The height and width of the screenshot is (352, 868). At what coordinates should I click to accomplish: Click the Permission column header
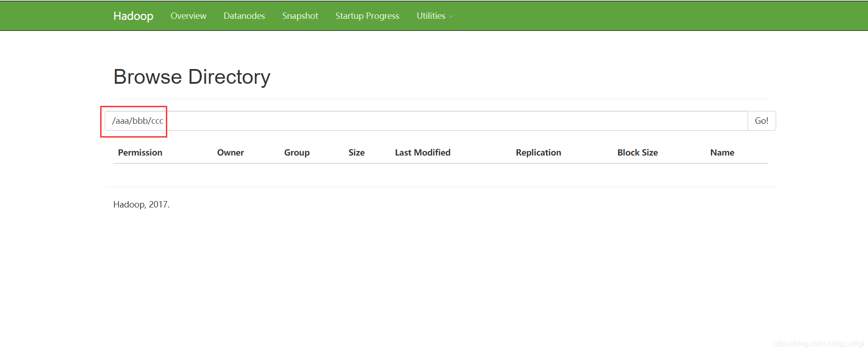[140, 152]
